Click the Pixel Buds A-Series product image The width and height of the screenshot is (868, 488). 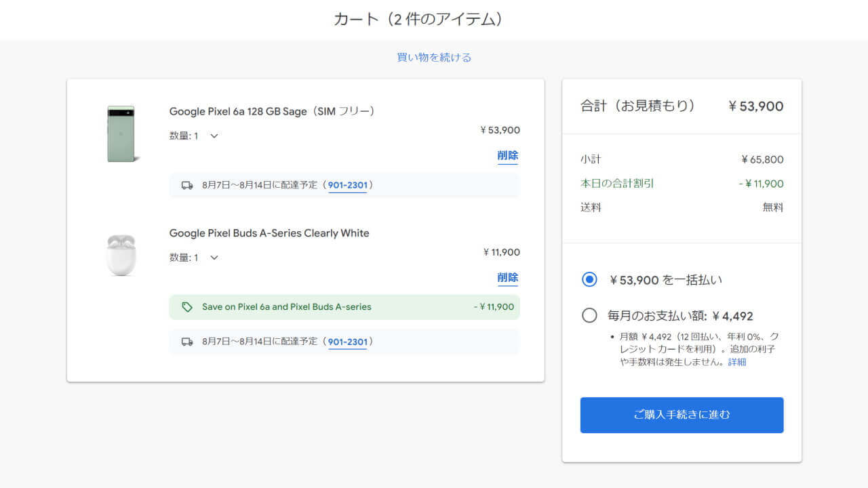tap(121, 255)
